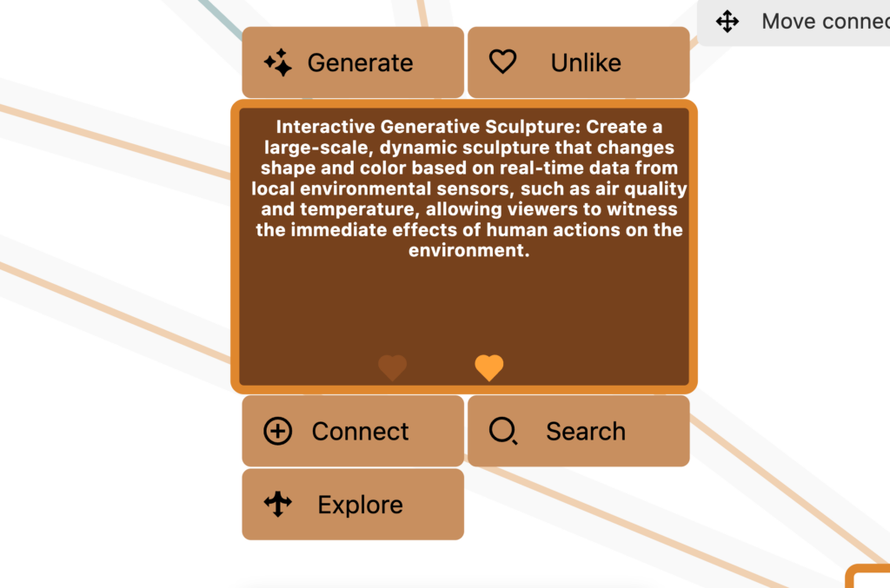890x588 pixels.
Task: Click the word "environment." ending the card text
Action: [x=468, y=251]
